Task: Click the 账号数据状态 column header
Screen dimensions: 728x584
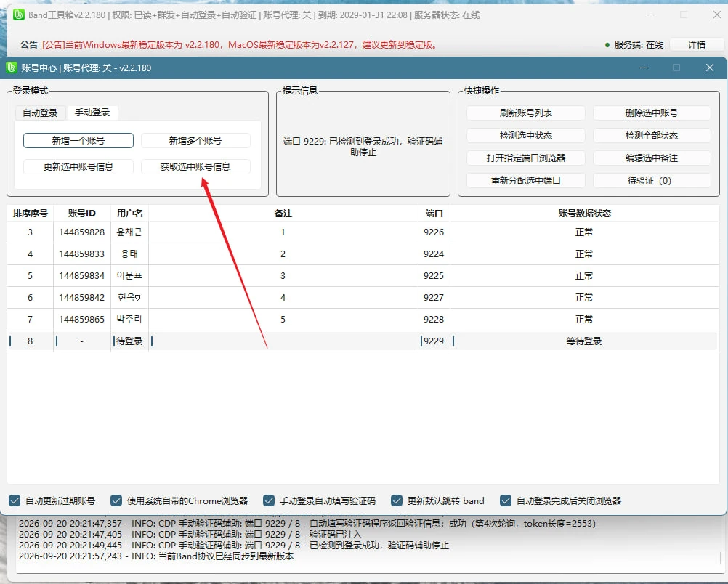Action: (x=585, y=213)
